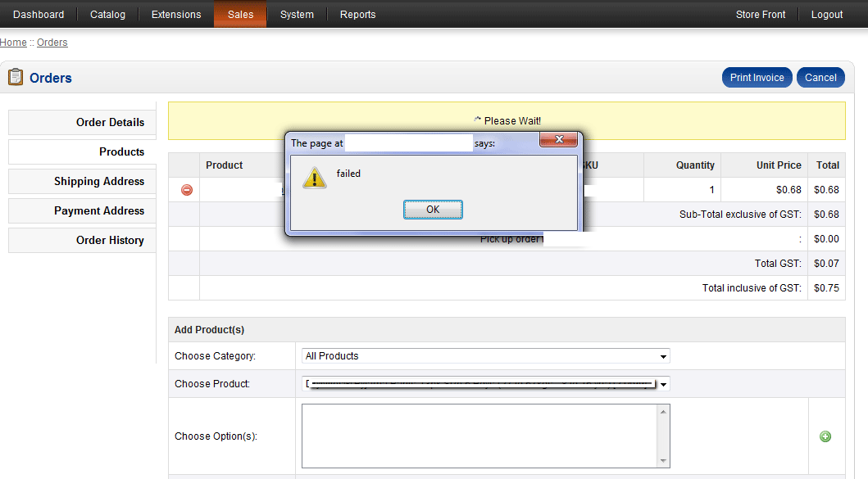Click the options box scroll up arrow
Image resolution: width=868 pixels, height=479 pixels.
pos(663,412)
